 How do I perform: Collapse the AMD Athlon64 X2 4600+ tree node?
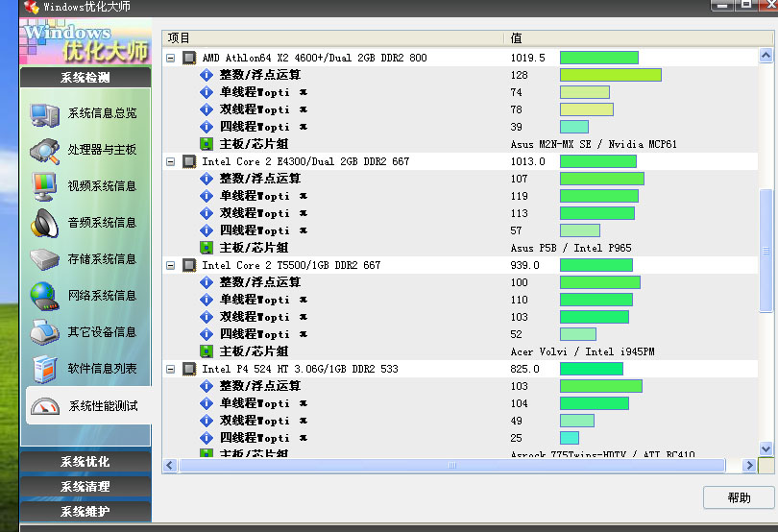coord(171,58)
